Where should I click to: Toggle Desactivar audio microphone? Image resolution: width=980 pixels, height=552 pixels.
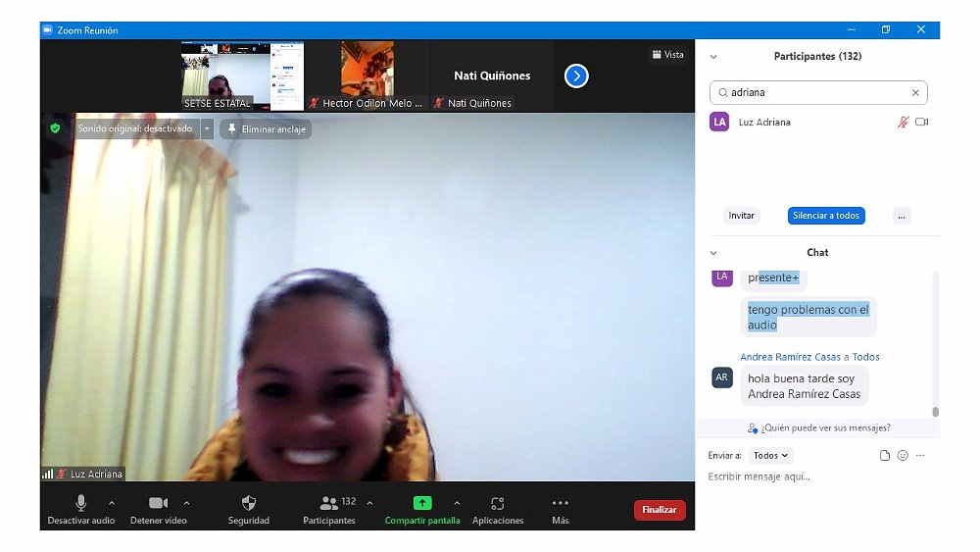pyautogui.click(x=81, y=503)
